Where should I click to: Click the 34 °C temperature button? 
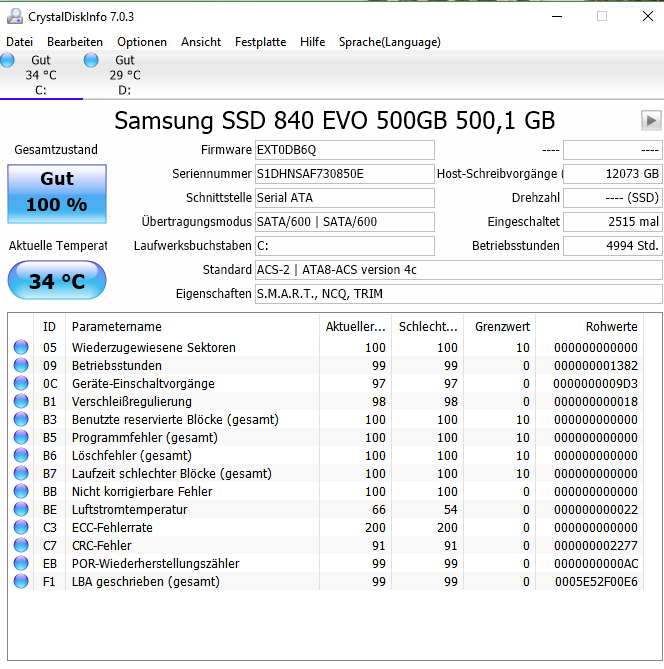coord(57,280)
